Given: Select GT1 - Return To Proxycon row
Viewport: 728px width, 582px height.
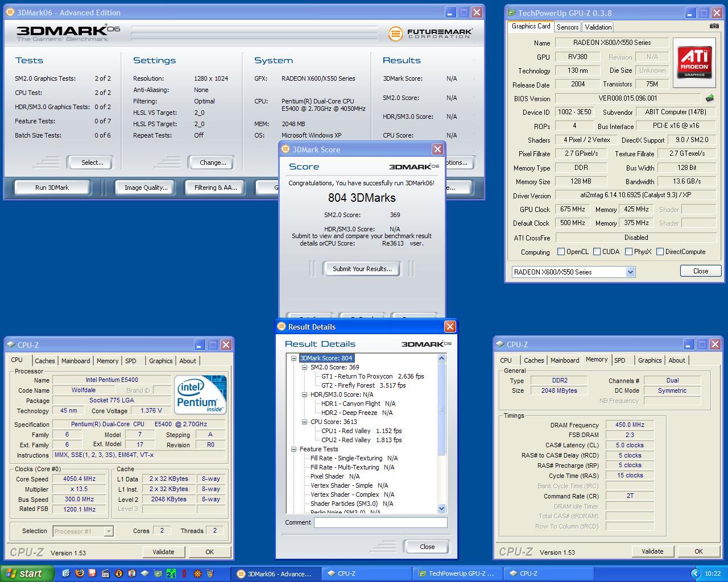Looking at the screenshot, I should [373, 376].
